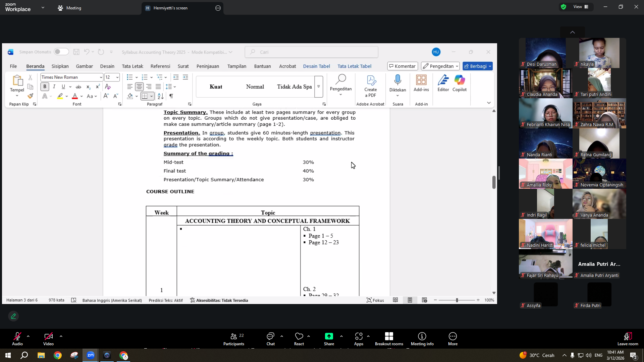Image resolution: width=644 pixels, height=362 pixels.
Task: Switch to Tata Letak ribbon tab
Action: coord(132,66)
